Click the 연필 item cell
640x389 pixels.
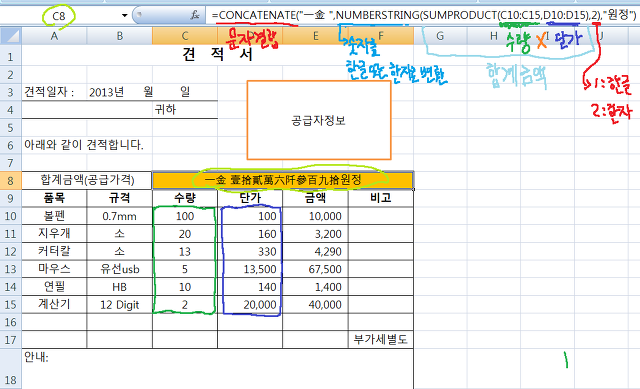(54, 287)
